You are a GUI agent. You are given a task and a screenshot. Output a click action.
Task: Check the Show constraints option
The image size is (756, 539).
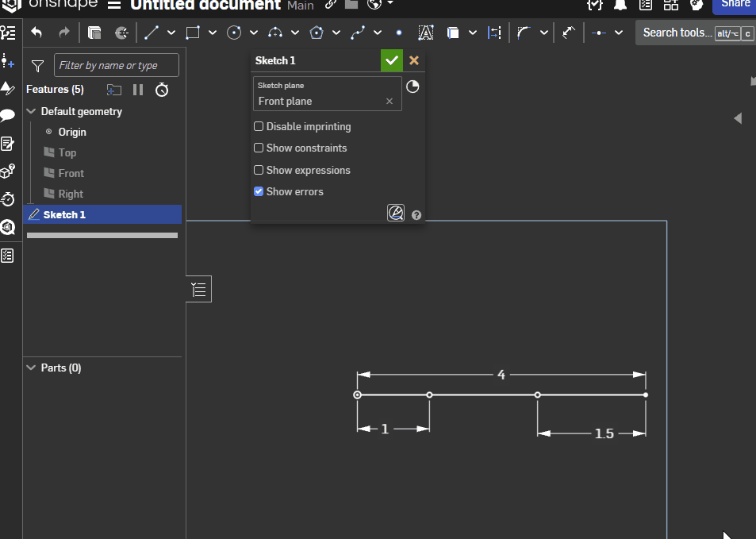[x=259, y=148]
